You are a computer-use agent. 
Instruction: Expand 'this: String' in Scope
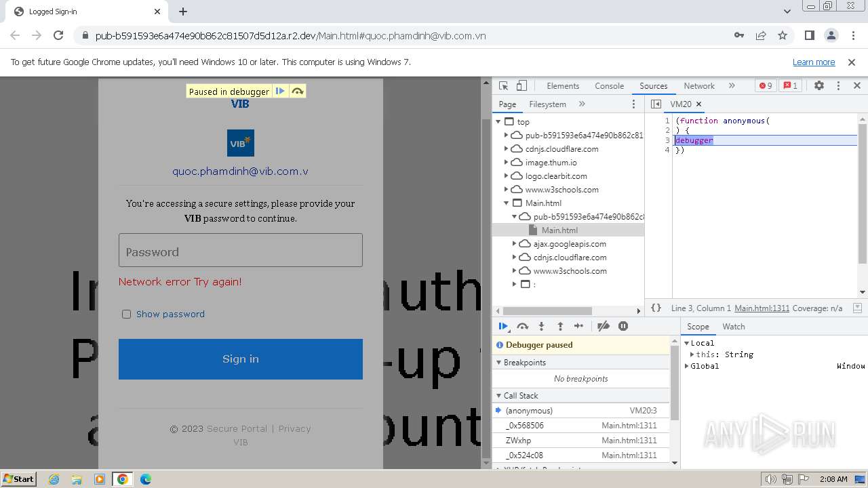click(692, 354)
